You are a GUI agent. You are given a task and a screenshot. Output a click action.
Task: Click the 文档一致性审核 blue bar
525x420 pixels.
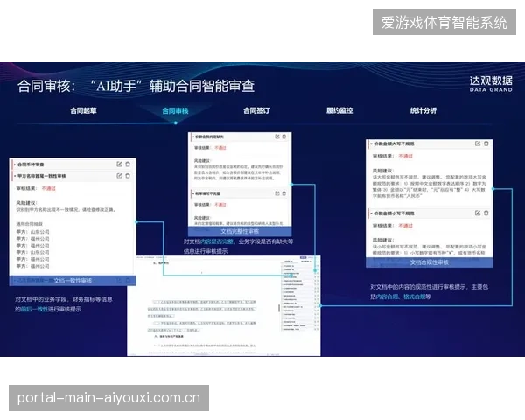tap(73, 281)
